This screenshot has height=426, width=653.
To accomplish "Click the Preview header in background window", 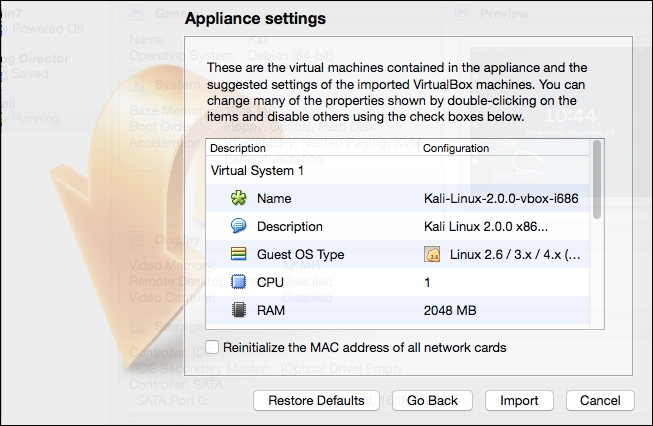I will click(504, 13).
